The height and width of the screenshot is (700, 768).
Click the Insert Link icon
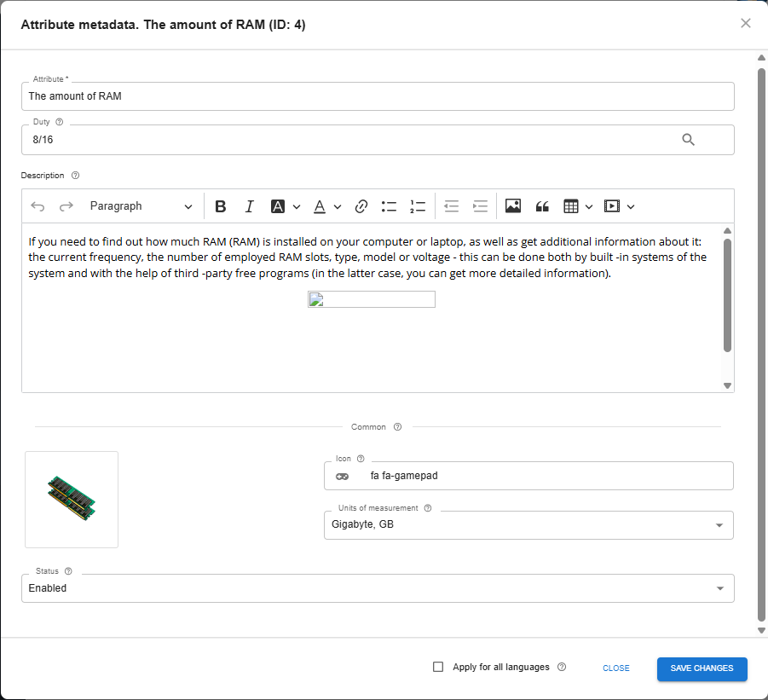pos(361,205)
